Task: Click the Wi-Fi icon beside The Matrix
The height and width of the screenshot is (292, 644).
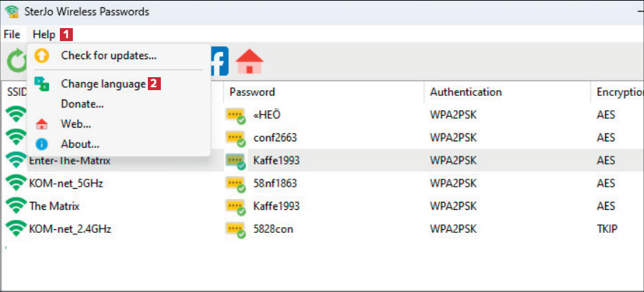Action: point(16,205)
